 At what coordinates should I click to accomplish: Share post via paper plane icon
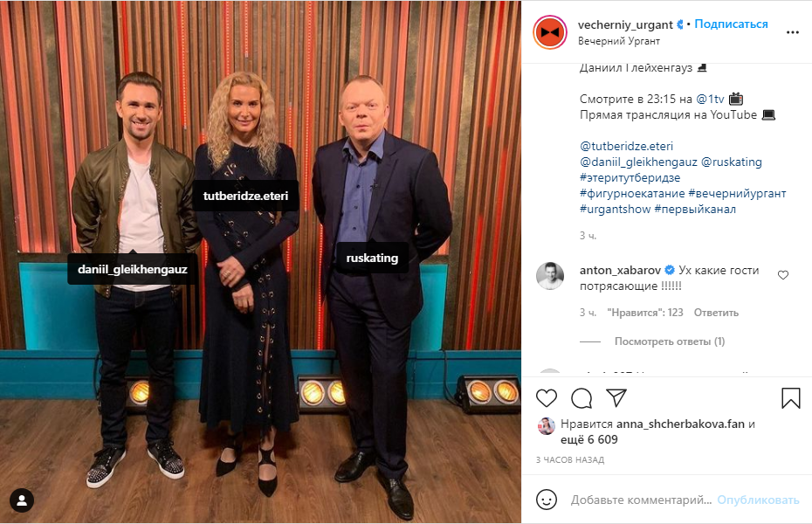pos(616,397)
